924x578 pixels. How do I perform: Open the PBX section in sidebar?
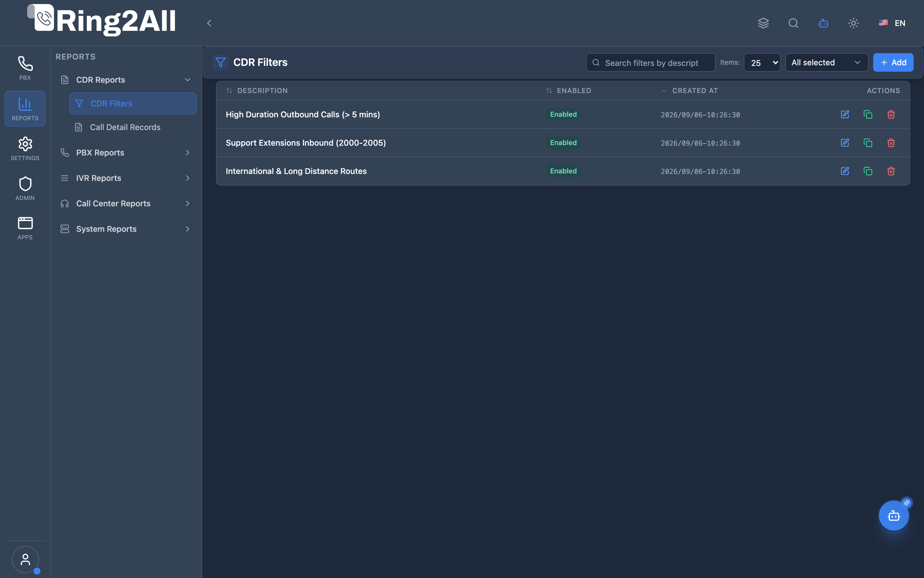point(25,68)
